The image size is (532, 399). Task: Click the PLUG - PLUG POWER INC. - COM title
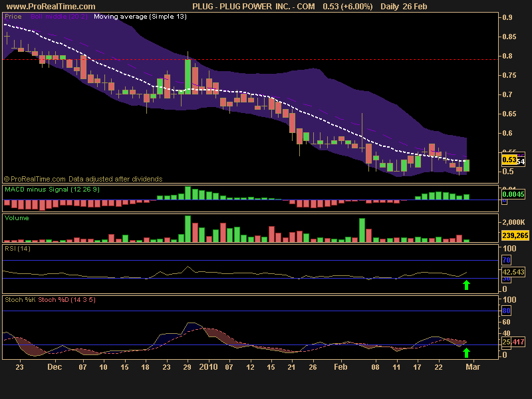[253, 7]
